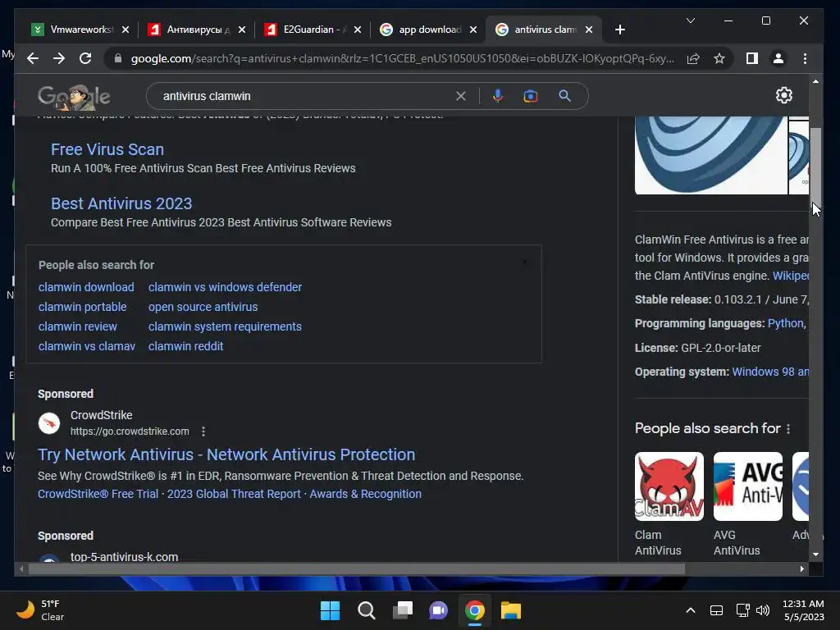The height and width of the screenshot is (630, 840).
Task: Reload the current page
Action: tap(85, 58)
